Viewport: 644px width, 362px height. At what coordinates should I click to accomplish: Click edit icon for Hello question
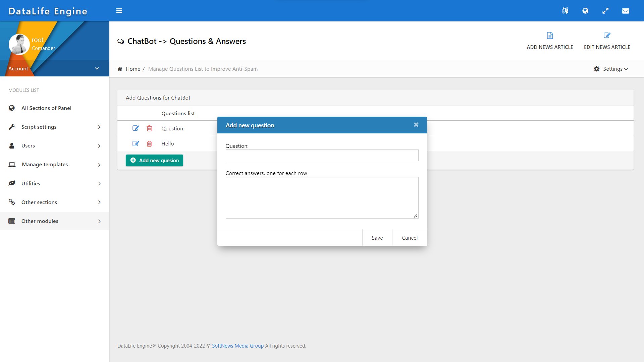click(136, 143)
